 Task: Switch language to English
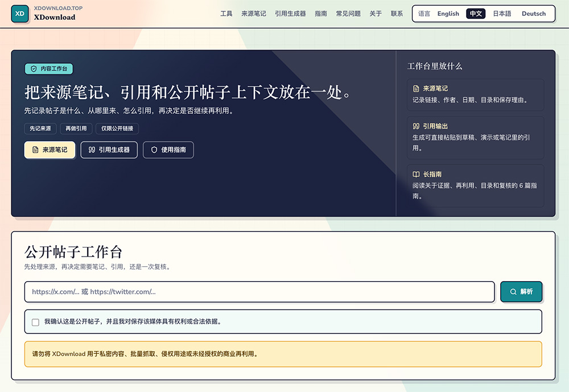[x=448, y=14]
